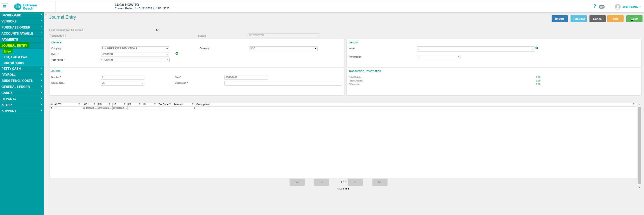Add a vendor with the green plus icon

[537, 48]
